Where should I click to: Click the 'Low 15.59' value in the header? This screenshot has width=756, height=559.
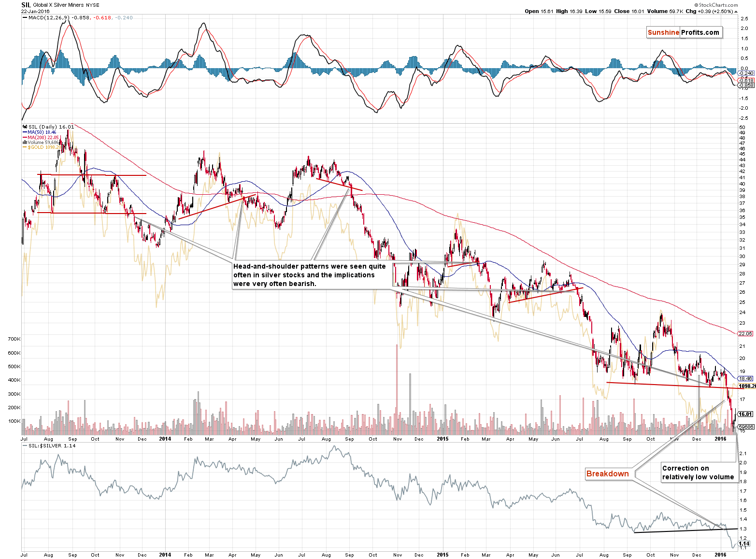[598, 11]
